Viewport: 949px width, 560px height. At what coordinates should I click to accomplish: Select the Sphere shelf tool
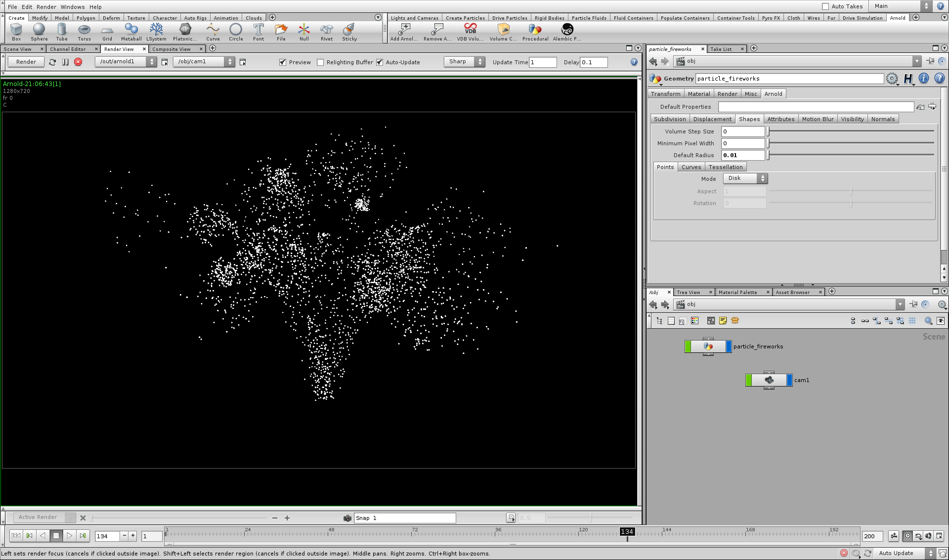[39, 32]
